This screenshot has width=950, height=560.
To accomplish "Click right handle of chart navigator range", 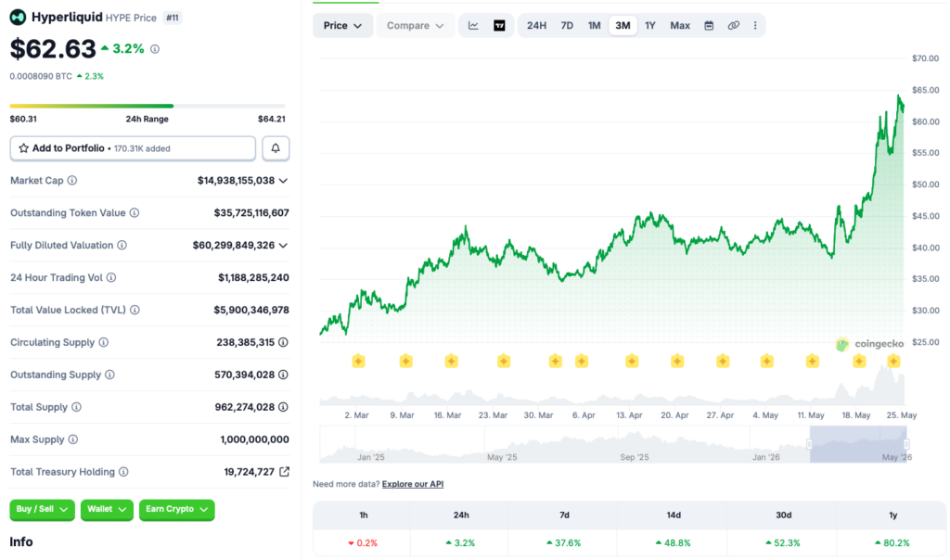I will point(907,444).
